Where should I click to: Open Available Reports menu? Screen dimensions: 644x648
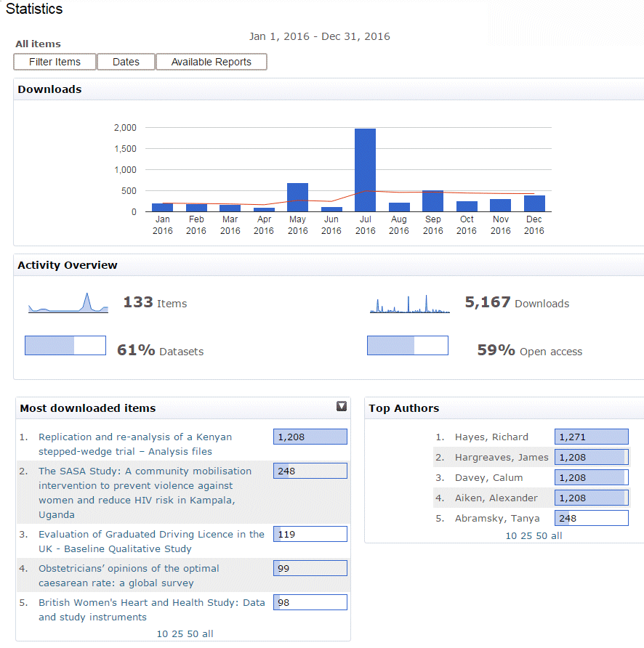211,62
